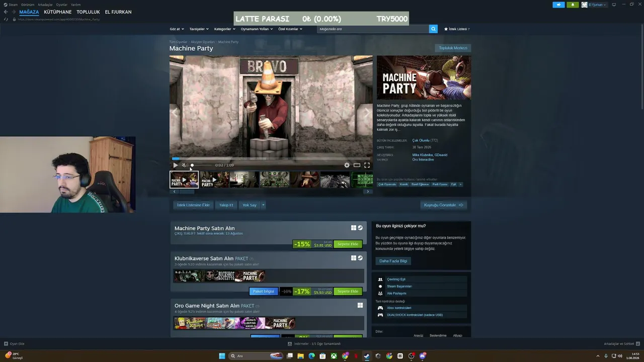The width and height of the screenshot is (644, 362).
Task: Expand the Oynamanın Yolları dropdown
Action: 257,29
